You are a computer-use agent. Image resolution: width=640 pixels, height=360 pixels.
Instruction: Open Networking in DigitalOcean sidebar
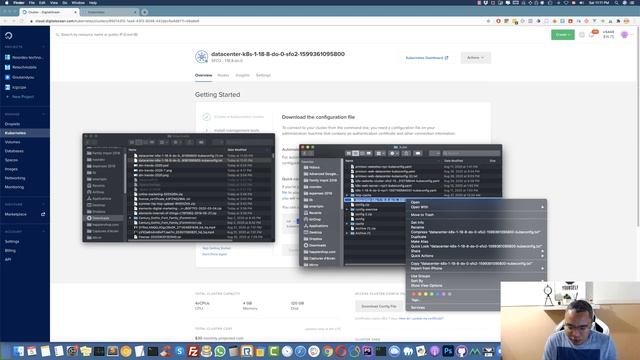point(15,178)
